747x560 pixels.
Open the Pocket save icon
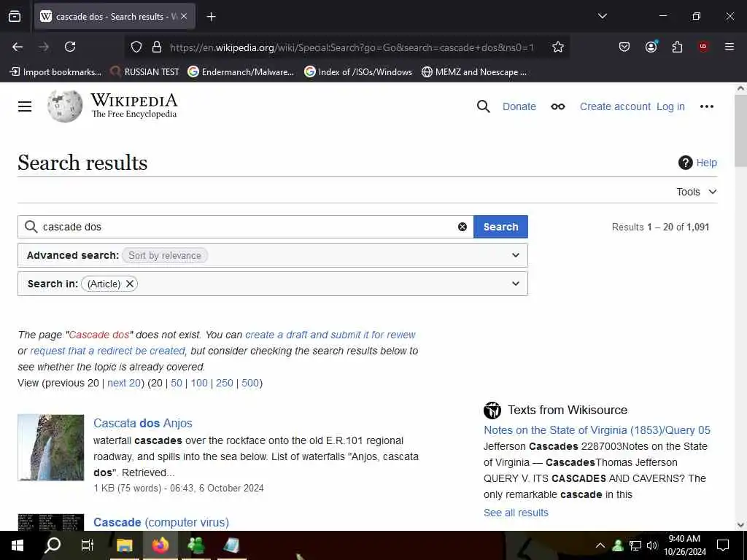(x=624, y=47)
